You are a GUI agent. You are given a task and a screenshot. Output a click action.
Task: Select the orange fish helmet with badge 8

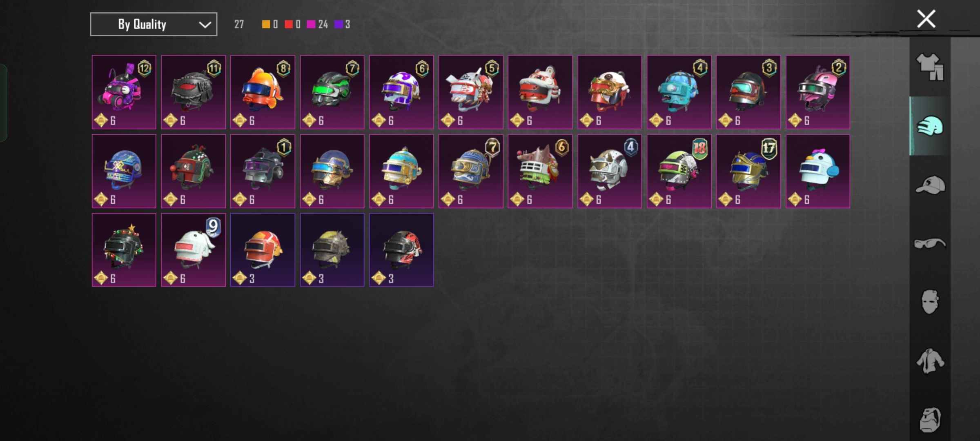[x=263, y=92]
